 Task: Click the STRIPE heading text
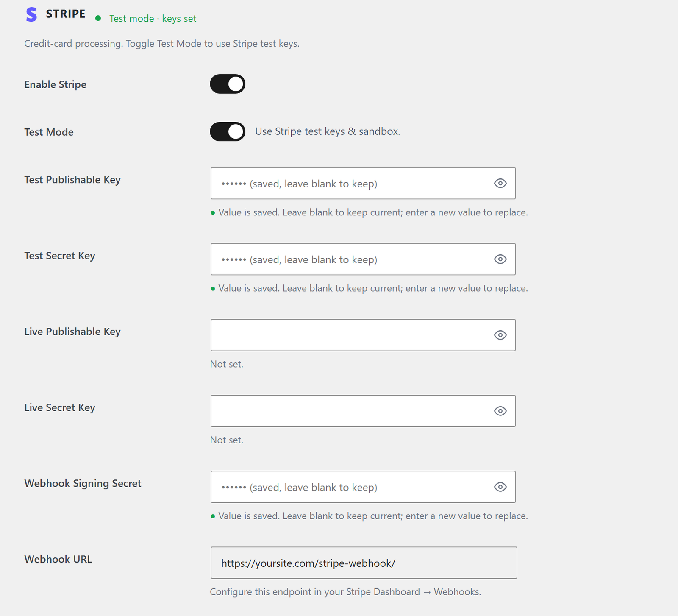tap(66, 14)
